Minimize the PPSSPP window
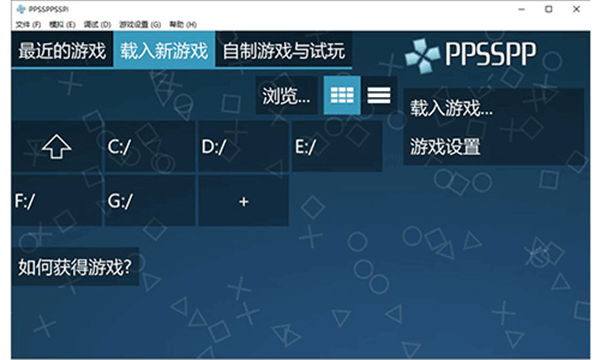Image resolution: width=600 pixels, height=360 pixels. point(522,9)
